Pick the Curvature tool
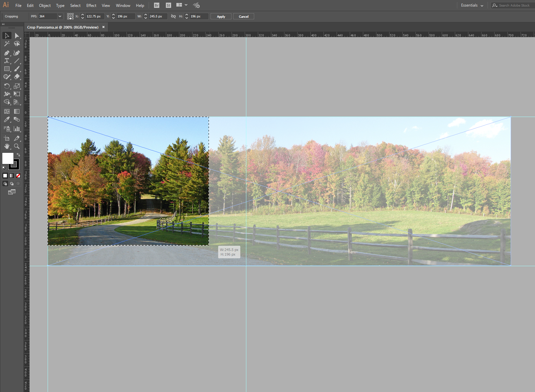Screen dimensions: 535x392 coord(17,53)
